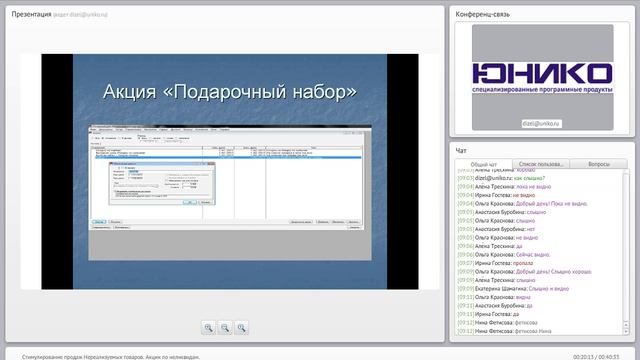The height and width of the screenshot is (360, 640).
Task: Click the leftmost magnifier zoom button
Action: pos(208,328)
